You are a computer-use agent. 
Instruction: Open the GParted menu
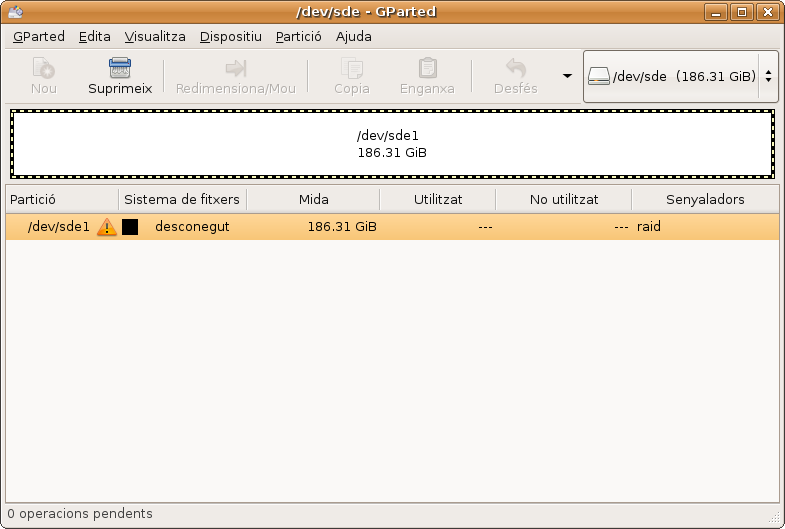[x=39, y=36]
